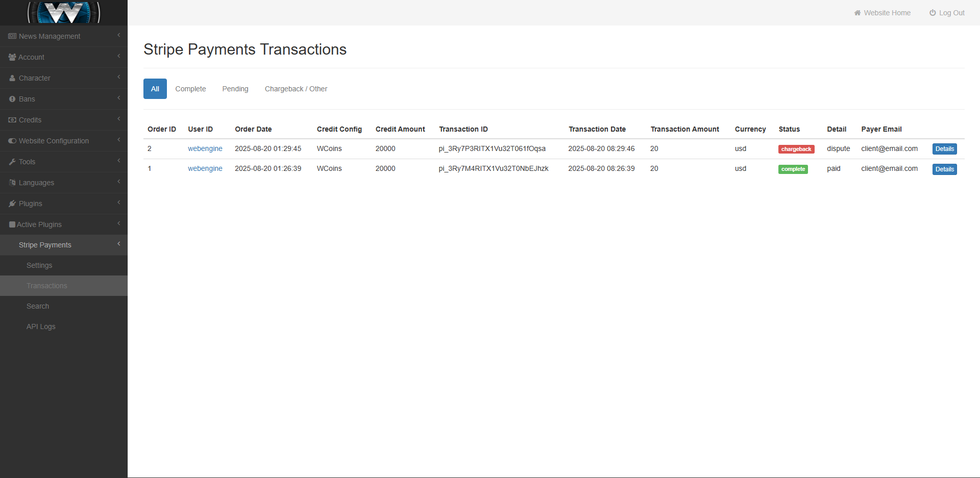Image resolution: width=980 pixels, height=478 pixels.
Task: Expand the Active Plugins menu chevron
Action: (119, 223)
